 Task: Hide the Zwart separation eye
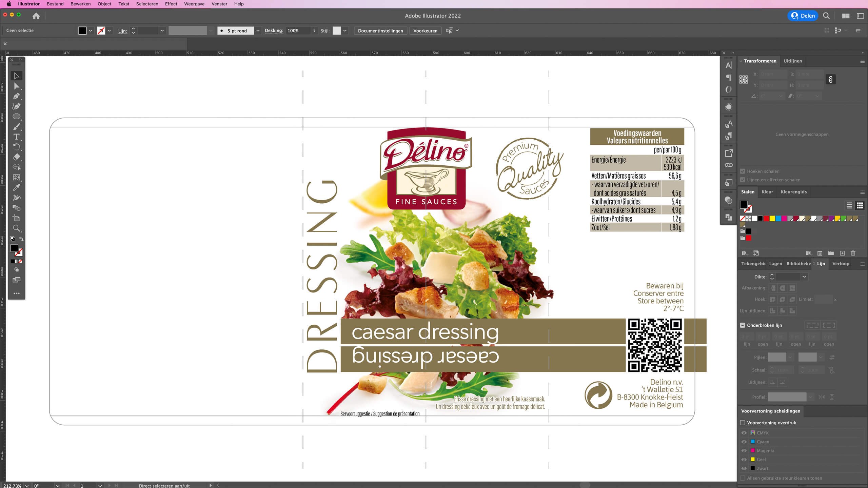point(744,469)
